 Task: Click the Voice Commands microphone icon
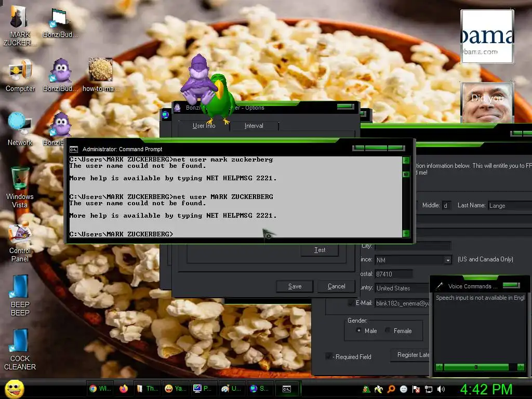[440, 286]
